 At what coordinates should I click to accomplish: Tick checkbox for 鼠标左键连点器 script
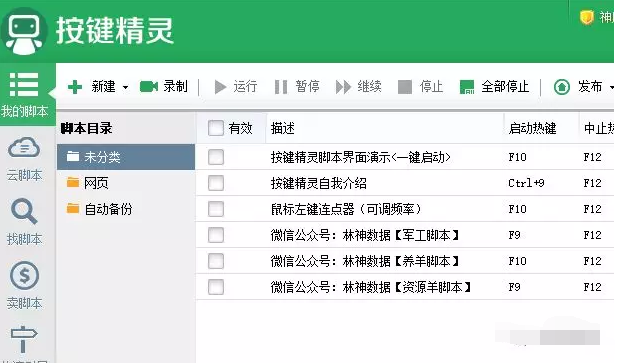pyautogui.click(x=216, y=209)
